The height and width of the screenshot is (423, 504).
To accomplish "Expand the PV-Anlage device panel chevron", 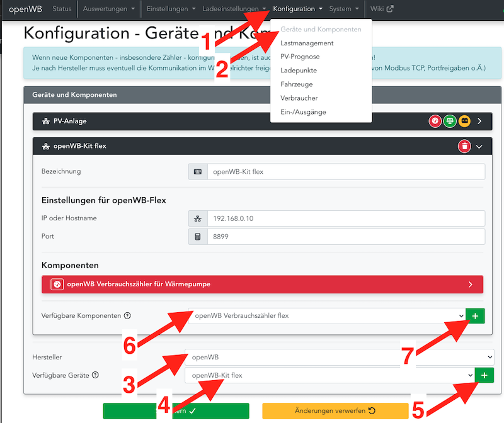I will pyautogui.click(x=479, y=121).
